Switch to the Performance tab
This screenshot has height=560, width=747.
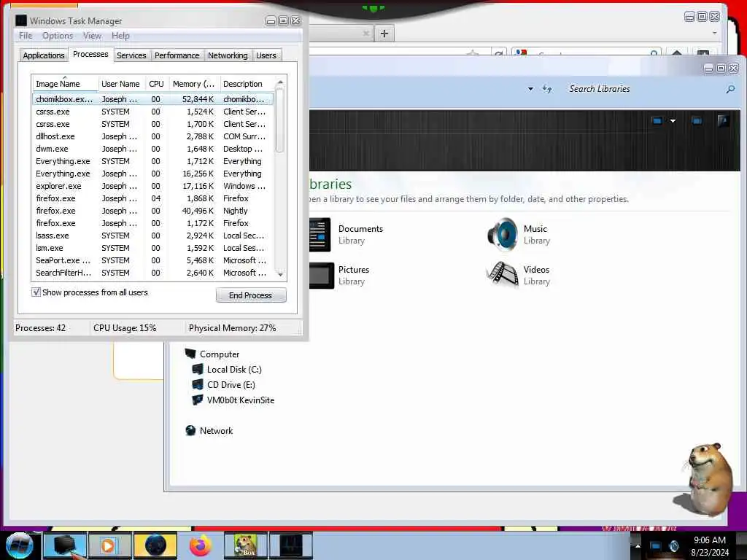(177, 55)
